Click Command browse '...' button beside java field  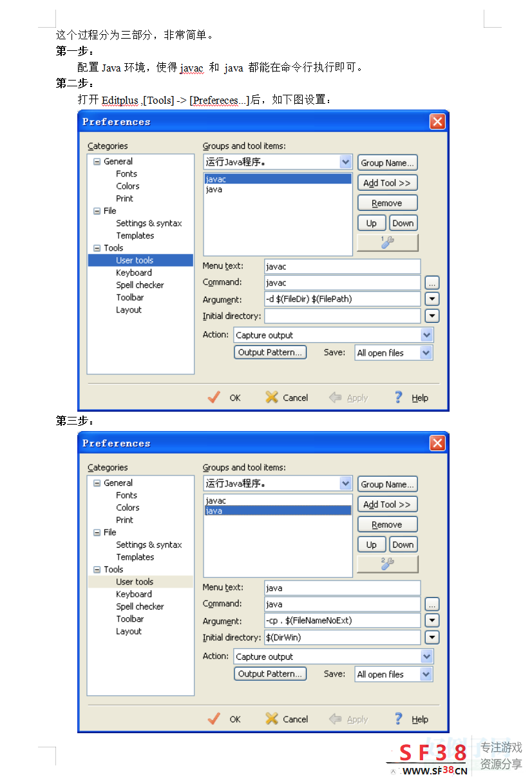pyautogui.click(x=432, y=604)
